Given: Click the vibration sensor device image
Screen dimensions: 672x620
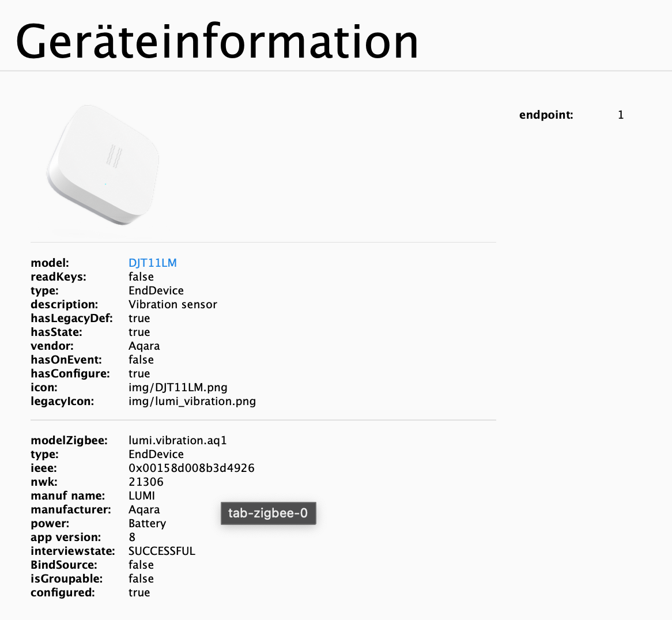Looking at the screenshot, I should tap(103, 165).
